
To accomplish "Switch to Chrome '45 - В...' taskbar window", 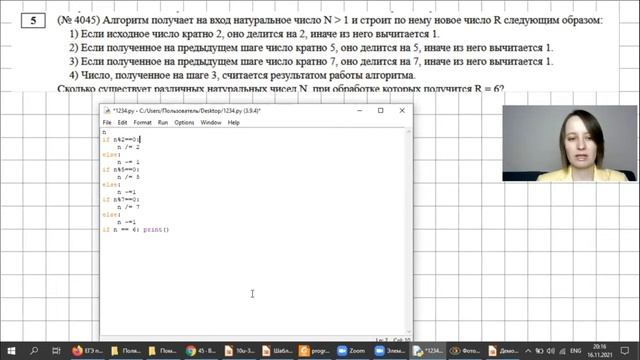I will coord(200,351).
